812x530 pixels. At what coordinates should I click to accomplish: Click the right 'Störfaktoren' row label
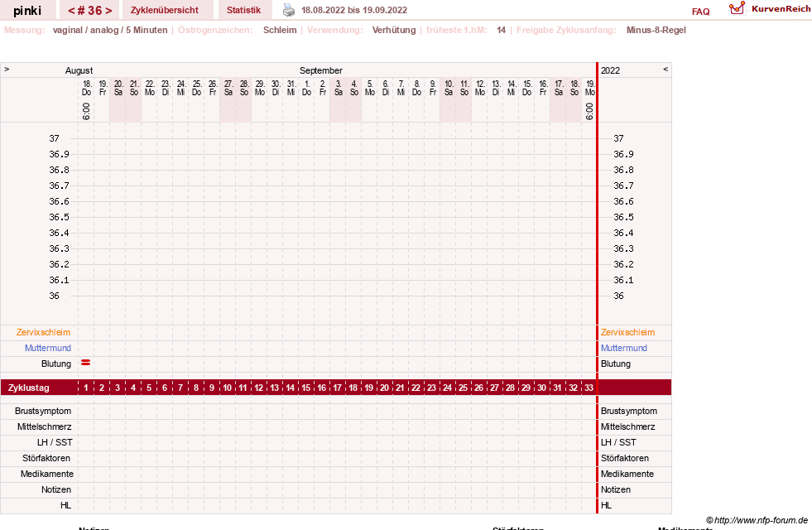(x=625, y=458)
